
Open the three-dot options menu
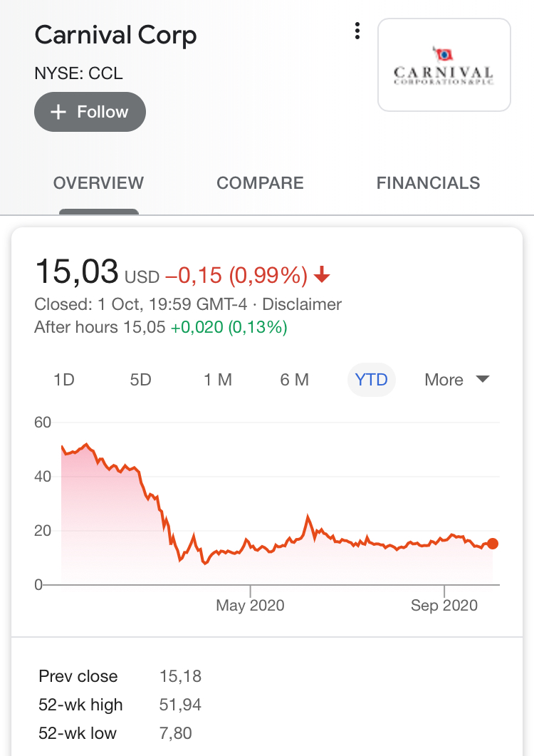(x=357, y=31)
